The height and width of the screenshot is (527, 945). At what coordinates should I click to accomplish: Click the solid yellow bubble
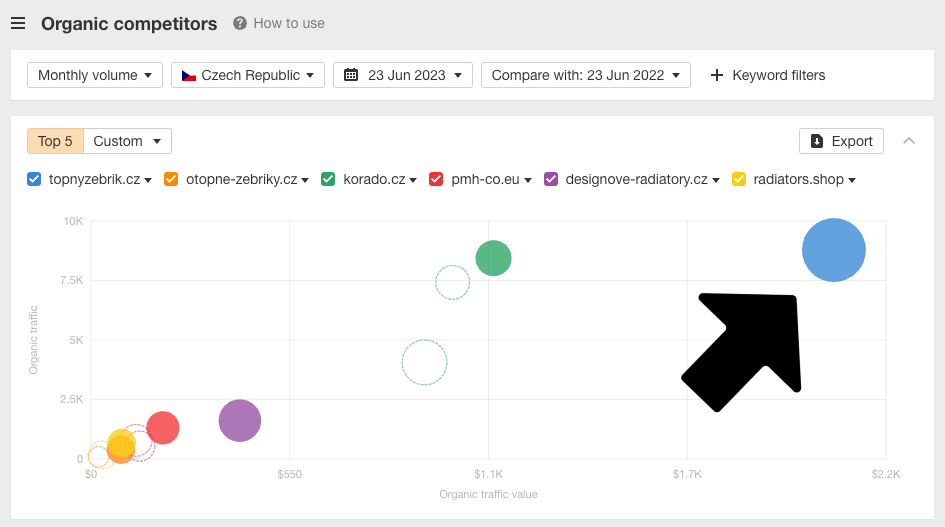122,441
